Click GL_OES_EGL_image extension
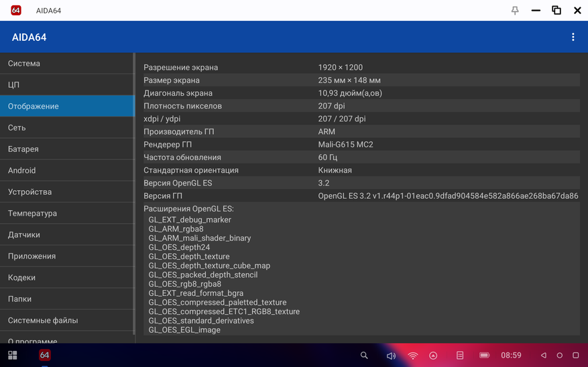The width and height of the screenshot is (588, 367). click(x=184, y=330)
